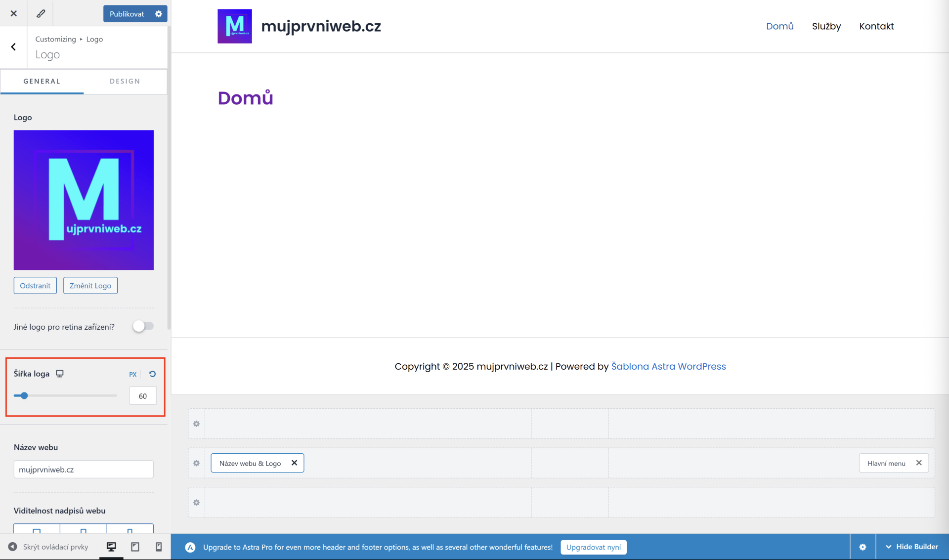This screenshot has height=560, width=949.
Task: Click the paintbrush style icon
Action: (41, 13)
